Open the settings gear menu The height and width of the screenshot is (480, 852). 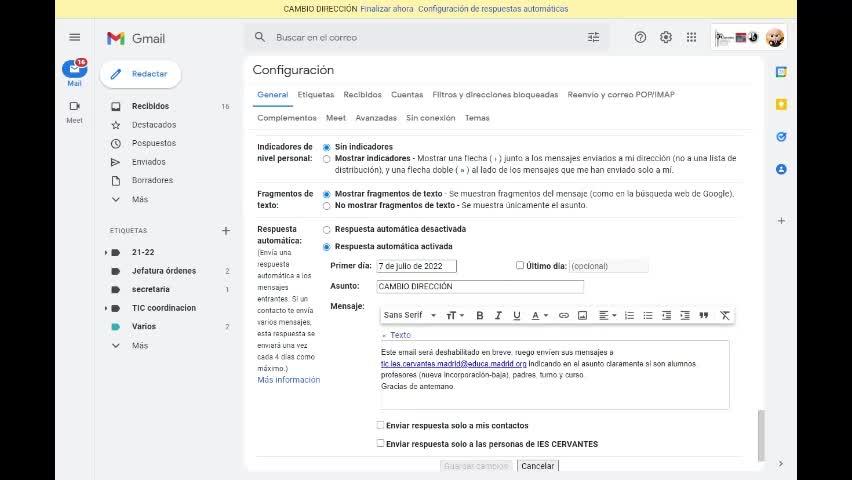[x=666, y=37]
